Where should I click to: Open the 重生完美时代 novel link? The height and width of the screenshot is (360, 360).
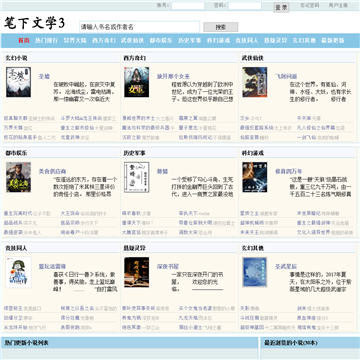click(18, 213)
